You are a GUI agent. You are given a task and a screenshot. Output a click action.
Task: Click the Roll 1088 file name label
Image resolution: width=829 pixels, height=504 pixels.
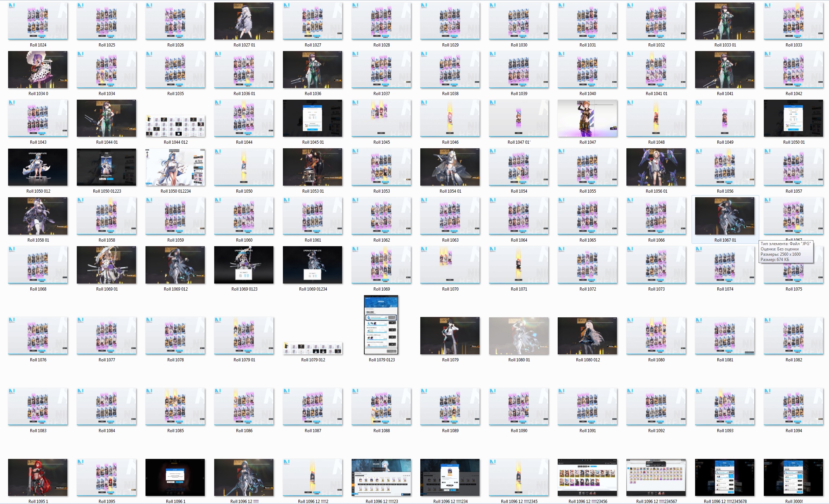pos(382,431)
